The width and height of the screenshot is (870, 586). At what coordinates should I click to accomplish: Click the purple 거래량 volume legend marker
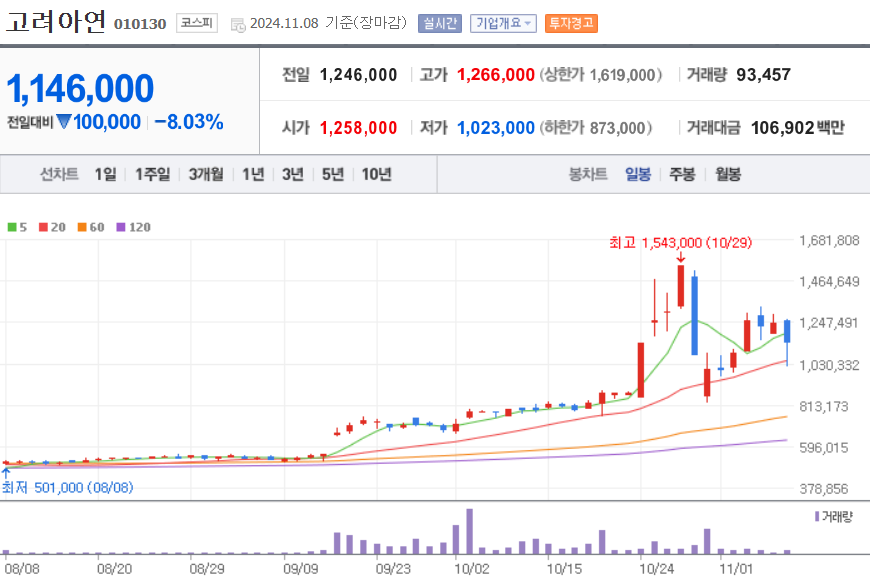pyautogui.click(x=817, y=517)
